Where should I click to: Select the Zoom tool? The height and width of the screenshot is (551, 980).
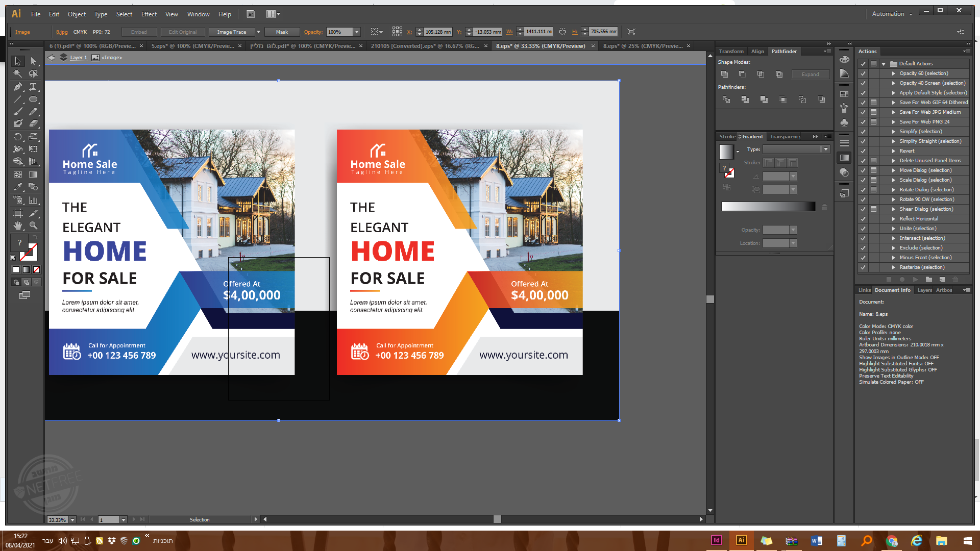click(33, 226)
